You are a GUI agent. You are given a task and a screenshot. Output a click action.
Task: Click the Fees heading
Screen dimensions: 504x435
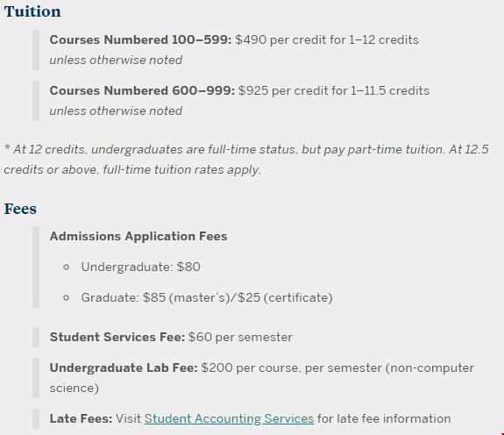click(20, 209)
